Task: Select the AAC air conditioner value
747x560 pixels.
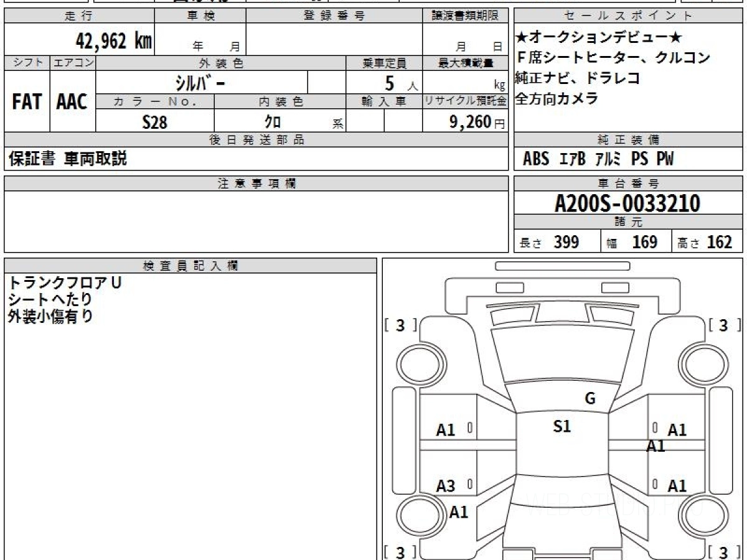Action: (x=72, y=102)
